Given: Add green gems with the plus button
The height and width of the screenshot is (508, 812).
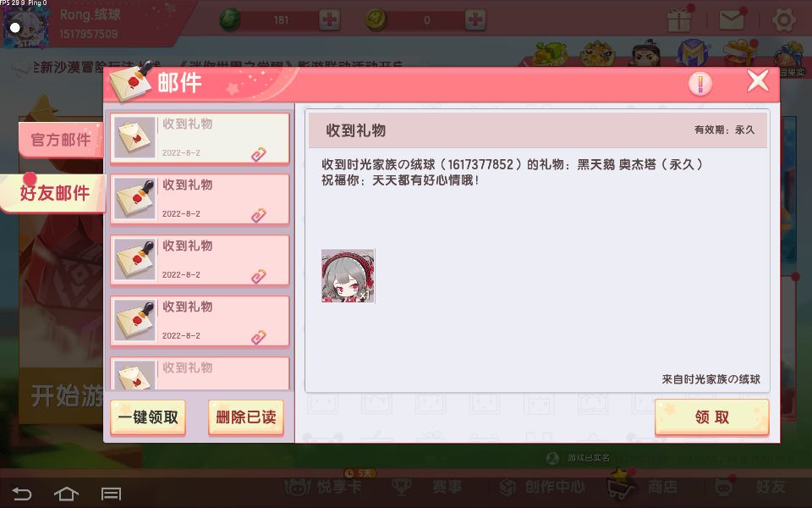Looking at the screenshot, I should coord(329,20).
